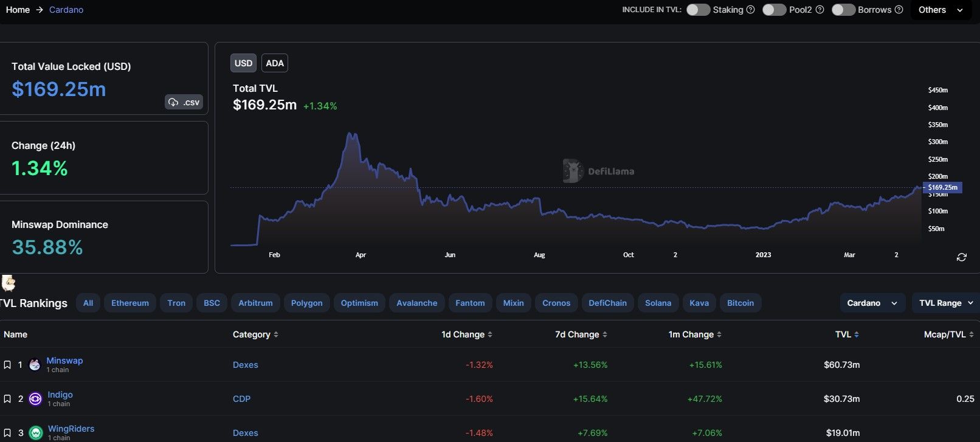Download the .csv data file

pos(184,102)
